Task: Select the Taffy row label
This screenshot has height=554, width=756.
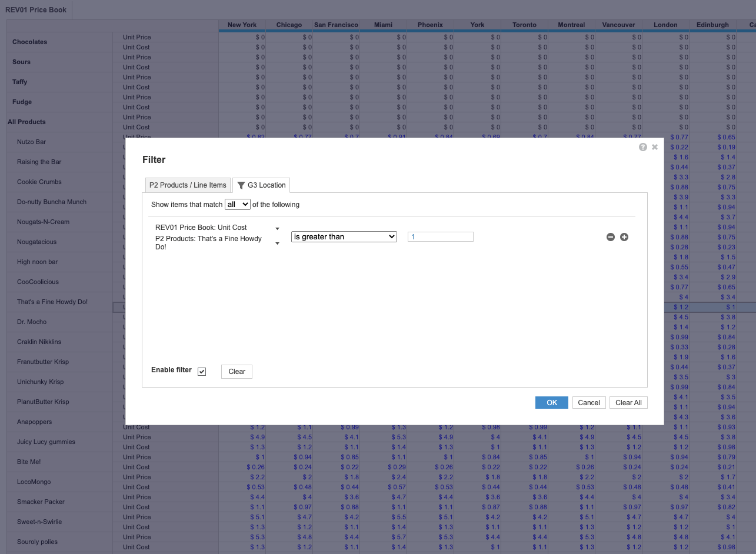Action: point(20,82)
